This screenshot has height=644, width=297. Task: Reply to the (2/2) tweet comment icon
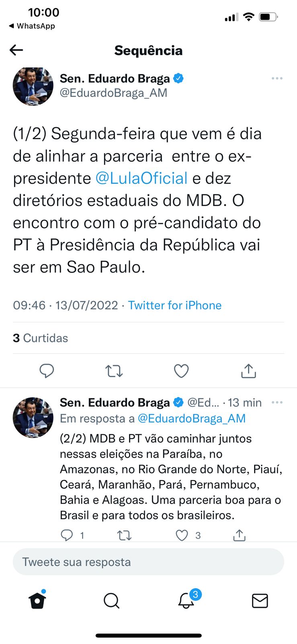[67, 535]
